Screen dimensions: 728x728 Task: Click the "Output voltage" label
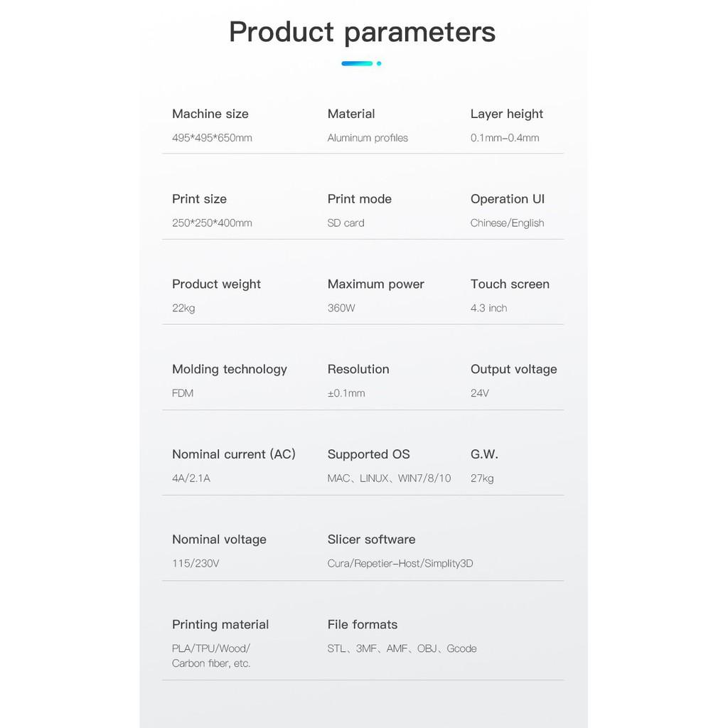pos(513,369)
